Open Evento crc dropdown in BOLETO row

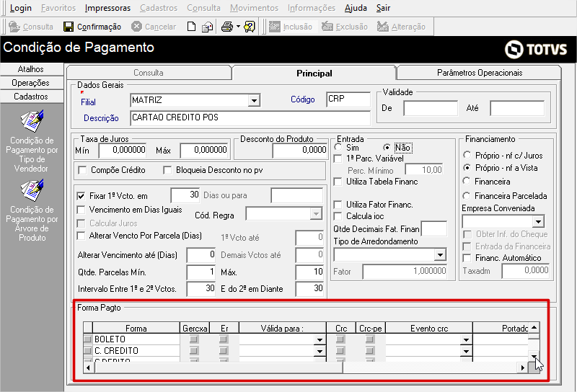(x=466, y=339)
